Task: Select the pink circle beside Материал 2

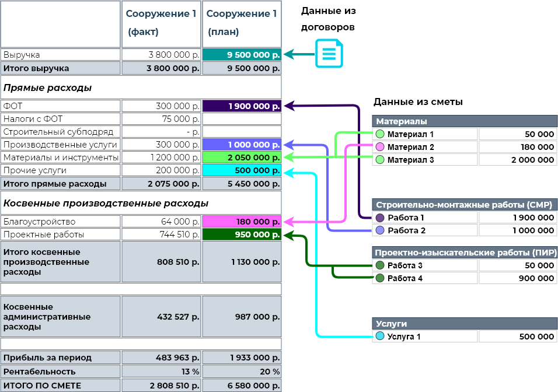Action: pos(380,147)
